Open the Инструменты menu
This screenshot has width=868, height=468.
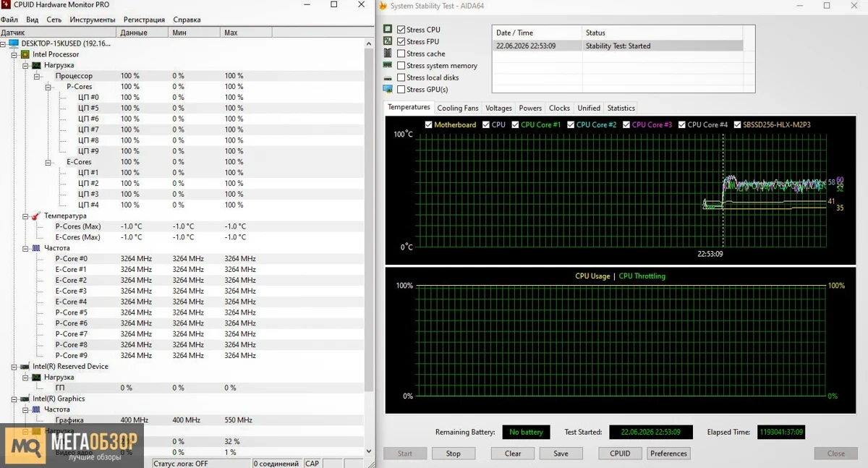[x=93, y=20]
